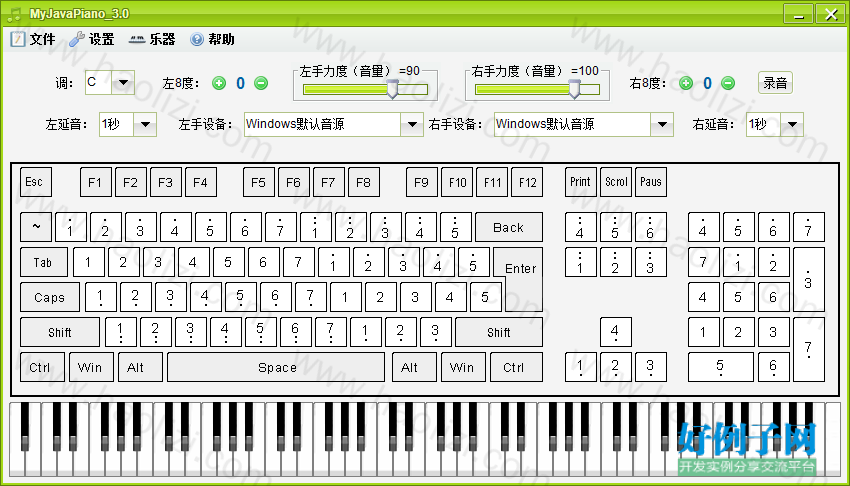Click the F1 key
850x486 pixels.
tap(96, 182)
